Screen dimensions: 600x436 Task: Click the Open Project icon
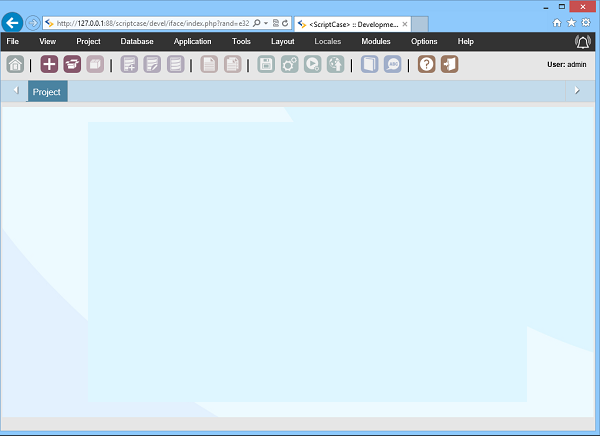pos(72,64)
